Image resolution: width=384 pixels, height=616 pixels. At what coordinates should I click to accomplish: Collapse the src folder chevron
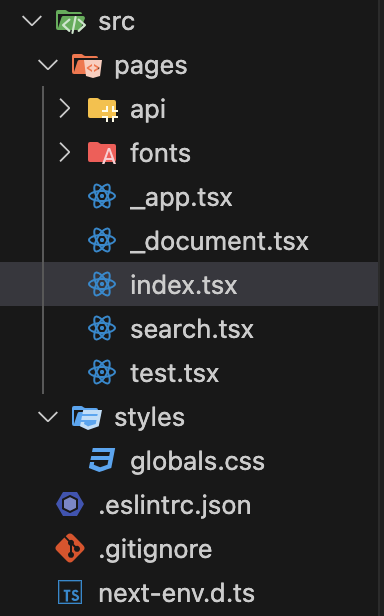point(32,21)
